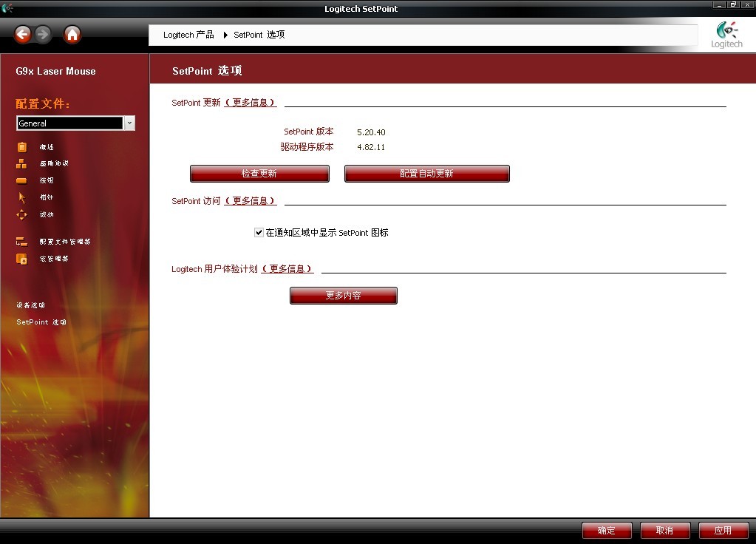756x544 pixels.
Task: Click 驱动程序版本 label
Action: point(307,146)
